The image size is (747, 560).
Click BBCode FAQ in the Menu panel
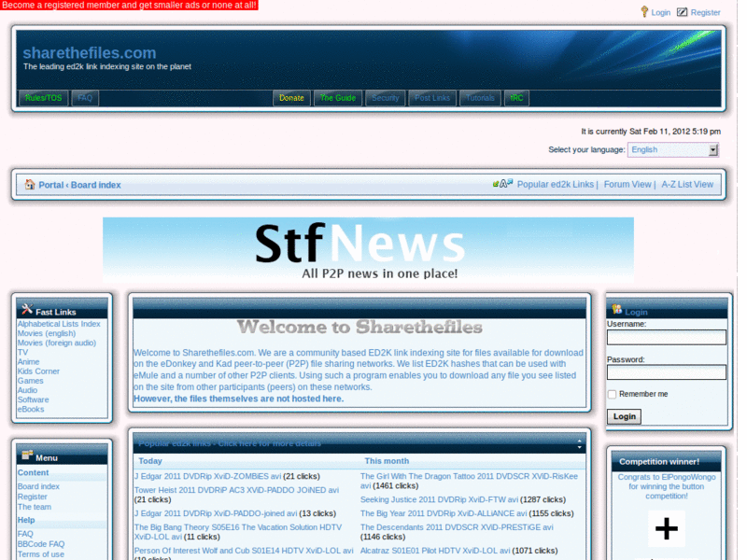(41, 544)
